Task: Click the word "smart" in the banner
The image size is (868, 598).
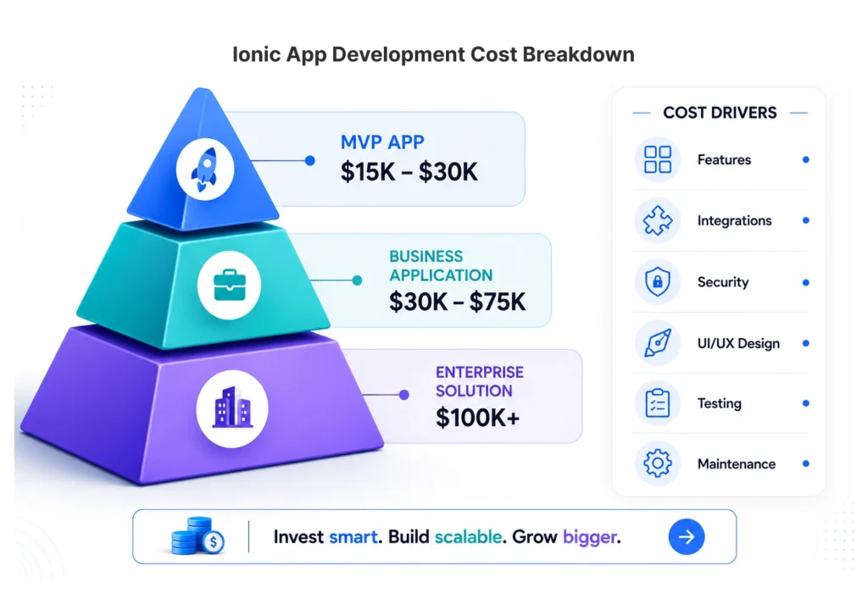Action: [x=353, y=537]
